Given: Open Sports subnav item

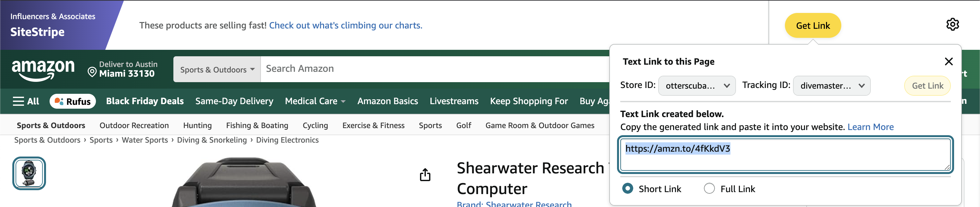Looking at the screenshot, I should 430,125.
